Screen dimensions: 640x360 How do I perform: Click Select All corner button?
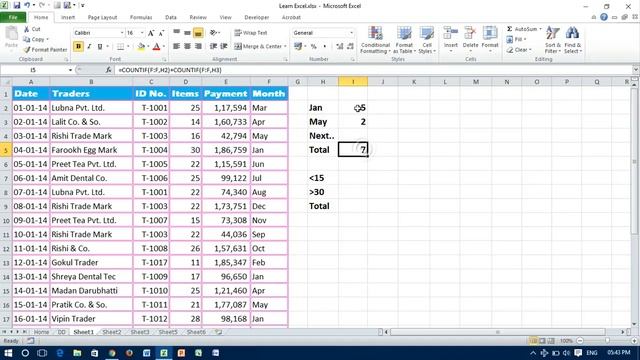click(6, 82)
